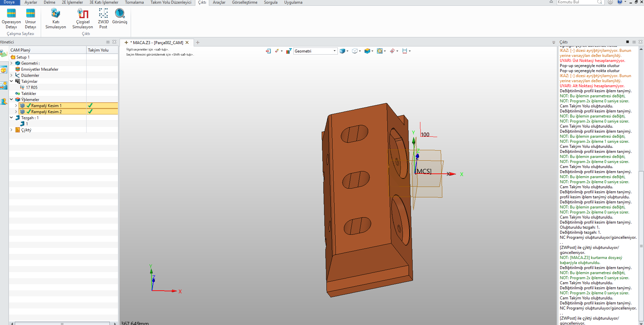Switch to the 2E İşlemeler tab

click(72, 2)
